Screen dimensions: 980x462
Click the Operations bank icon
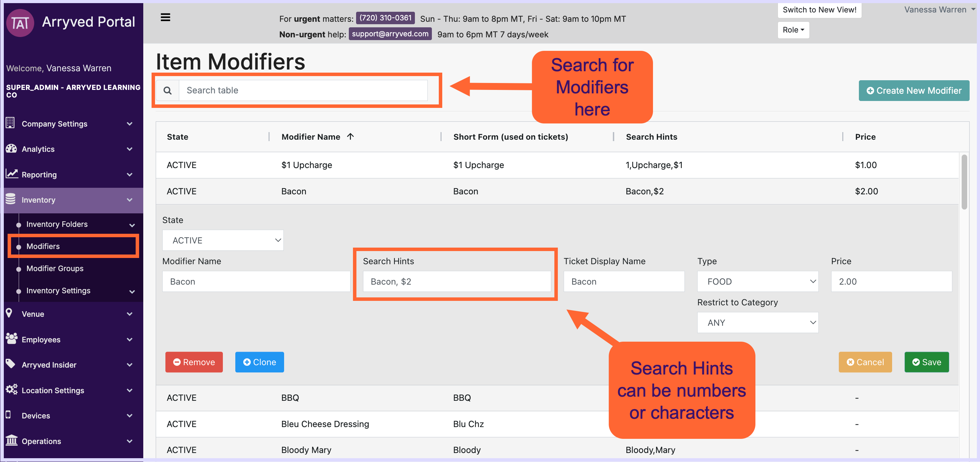click(12, 440)
